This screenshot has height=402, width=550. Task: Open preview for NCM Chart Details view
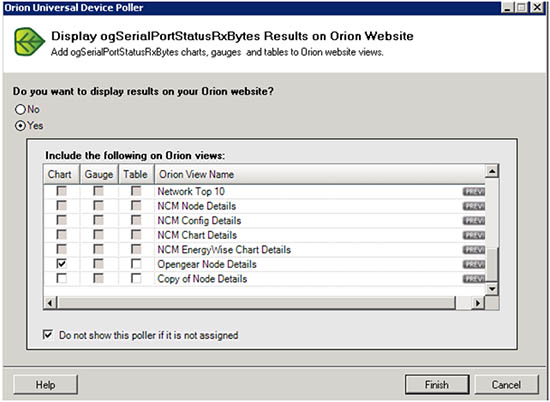coord(474,235)
